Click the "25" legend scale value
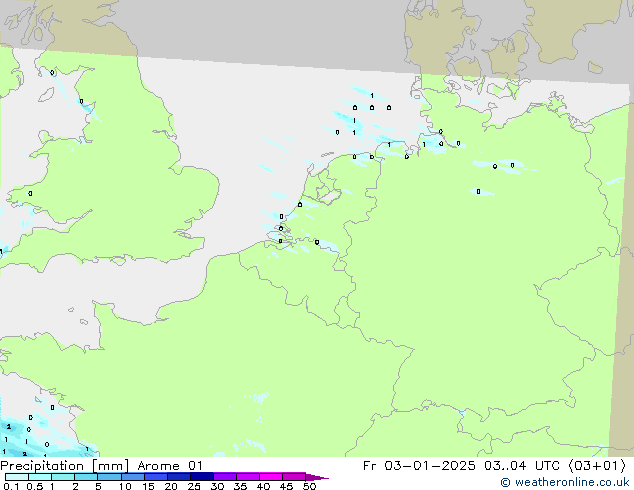The height and width of the screenshot is (490, 634). pyautogui.click(x=194, y=486)
